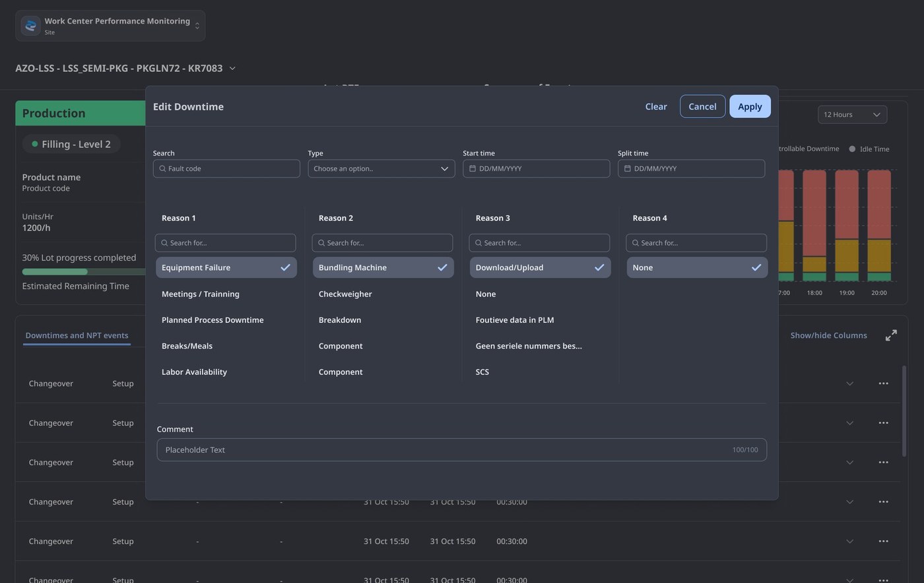
Task: Open the third Changeover row more menu
Action: (x=883, y=462)
